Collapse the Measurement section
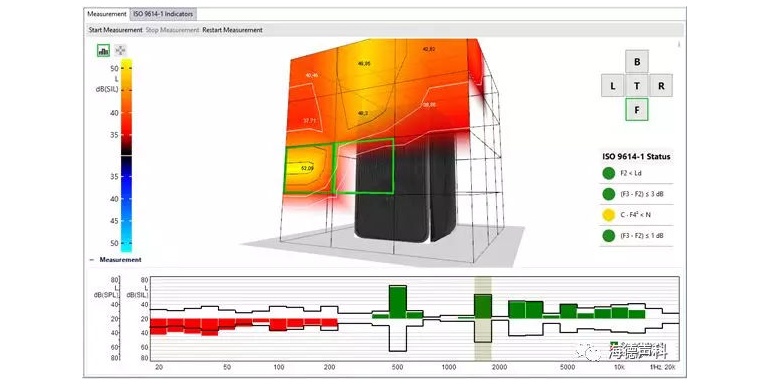This screenshot has height=385, width=770. [x=91, y=260]
